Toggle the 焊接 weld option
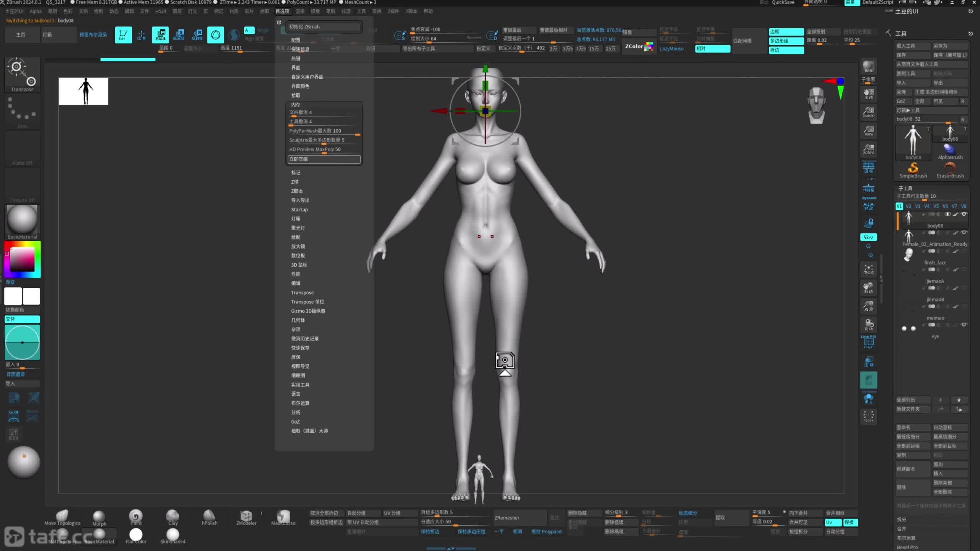Screen dimensions: 980x551 [x=851, y=522]
